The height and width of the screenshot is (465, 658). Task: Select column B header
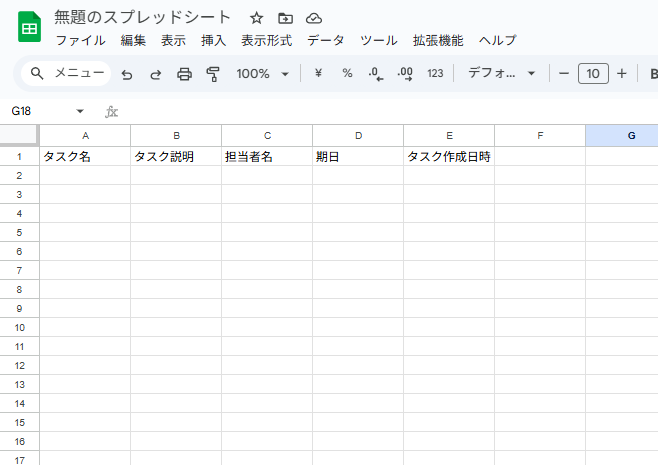pyautogui.click(x=176, y=136)
